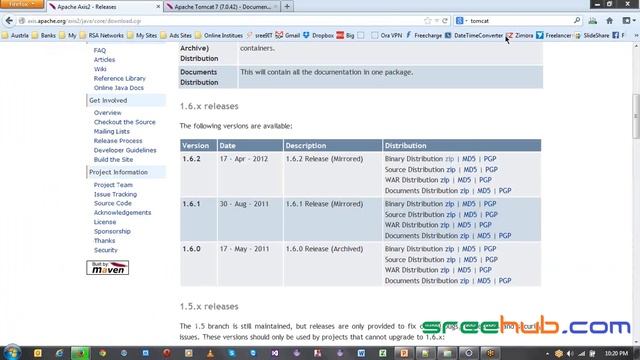This screenshot has height=360, width=640.
Task: Click the volume speaker tray icon
Action: (x=570, y=353)
